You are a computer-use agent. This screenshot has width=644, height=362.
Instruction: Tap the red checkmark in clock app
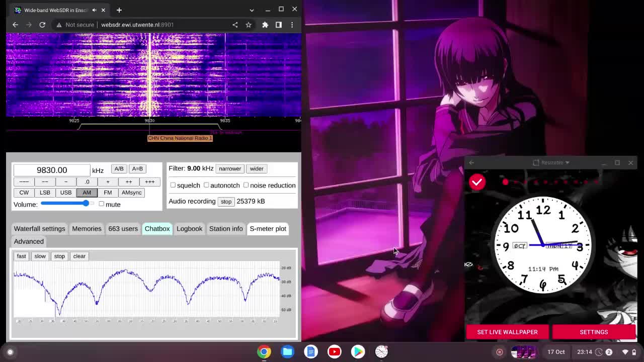(x=477, y=182)
